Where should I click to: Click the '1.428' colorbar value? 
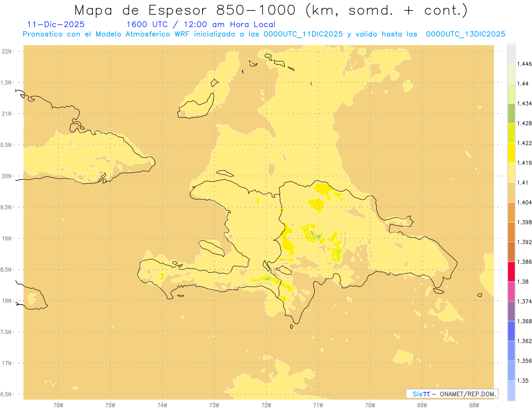(x=525, y=123)
